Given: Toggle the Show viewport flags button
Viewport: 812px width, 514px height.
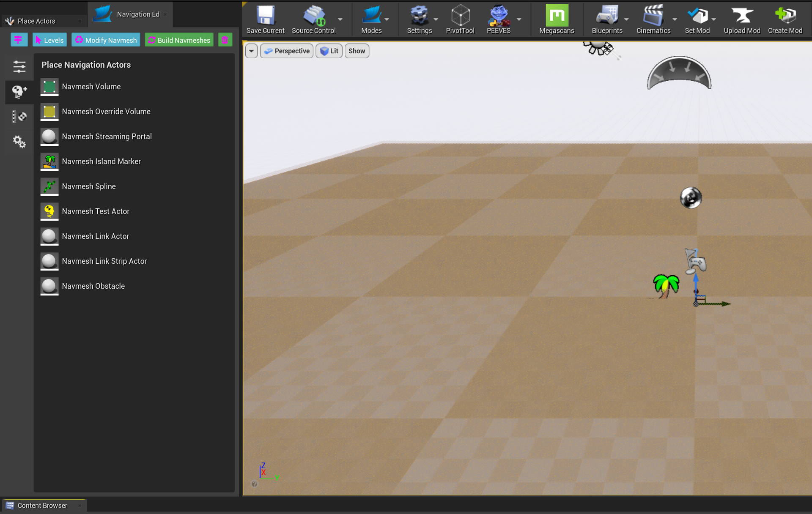Looking at the screenshot, I should pos(357,51).
